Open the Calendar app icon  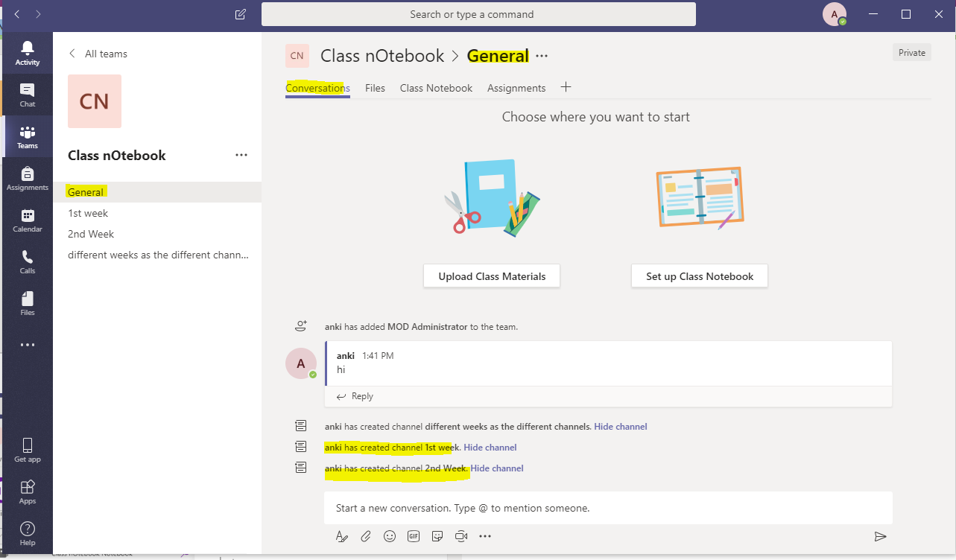pos(28,220)
